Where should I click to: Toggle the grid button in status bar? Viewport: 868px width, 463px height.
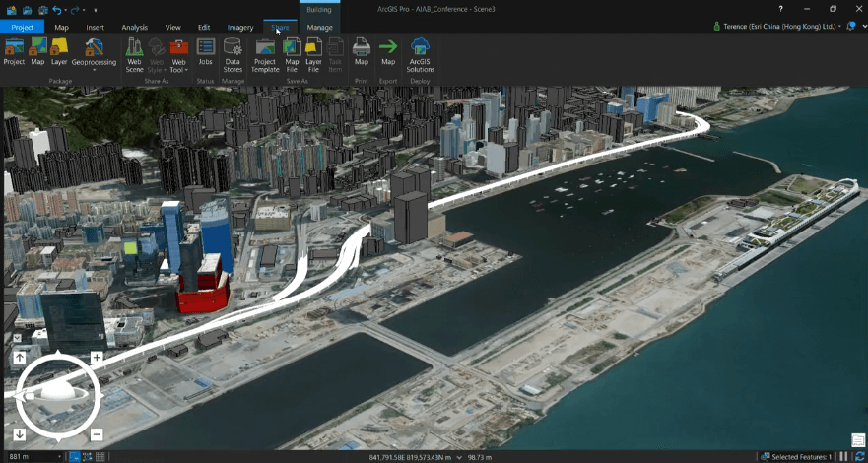pyautogui.click(x=100, y=457)
